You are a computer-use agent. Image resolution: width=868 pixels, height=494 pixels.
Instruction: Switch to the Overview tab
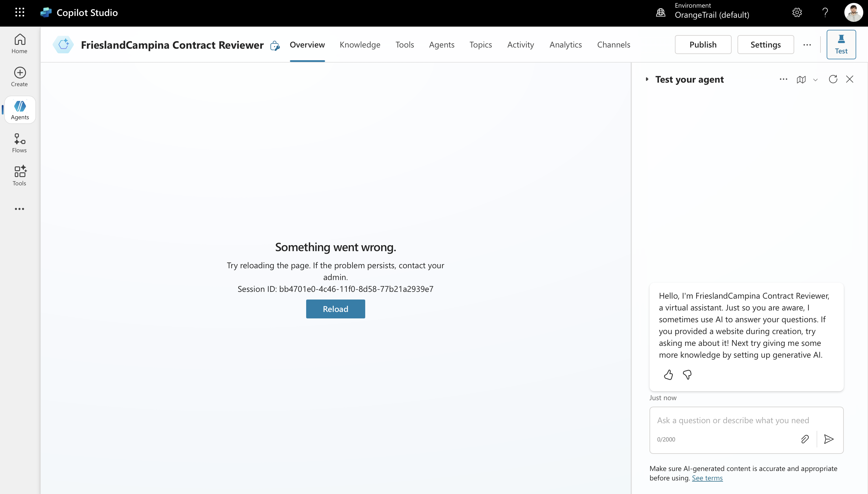pos(307,45)
